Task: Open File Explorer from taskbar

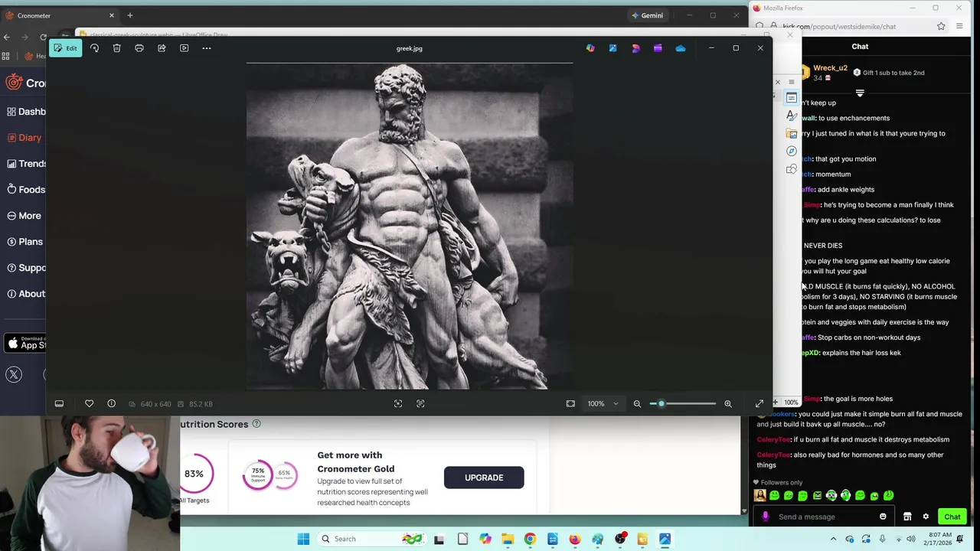Action: (x=508, y=539)
